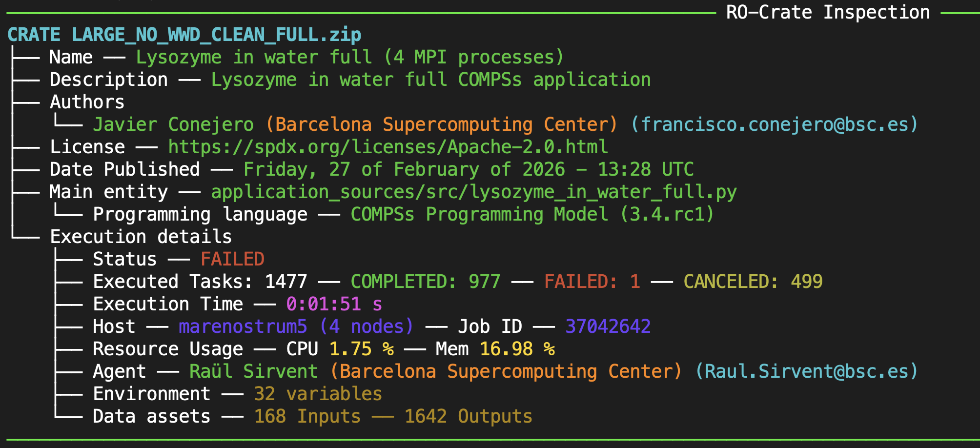Viewport: 980px width, 448px height.
Task: Select the path "application_sources/src/lysozyme_in_water_full.py"
Action: tap(474, 192)
